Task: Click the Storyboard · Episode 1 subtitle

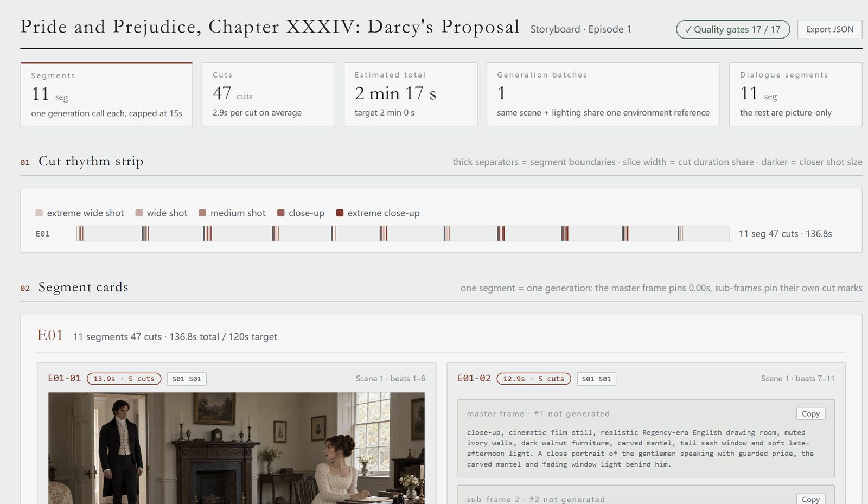Action: [x=580, y=29]
